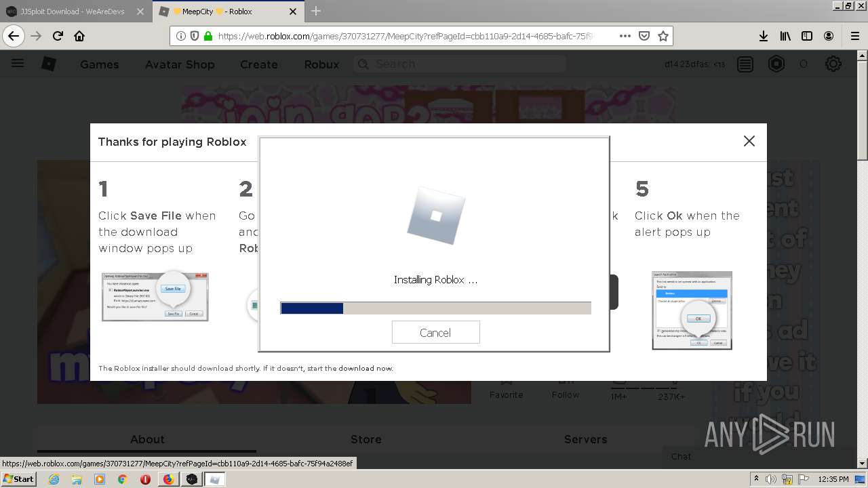Open Robux in Roblox navigation
868x488 pixels.
[321, 64]
